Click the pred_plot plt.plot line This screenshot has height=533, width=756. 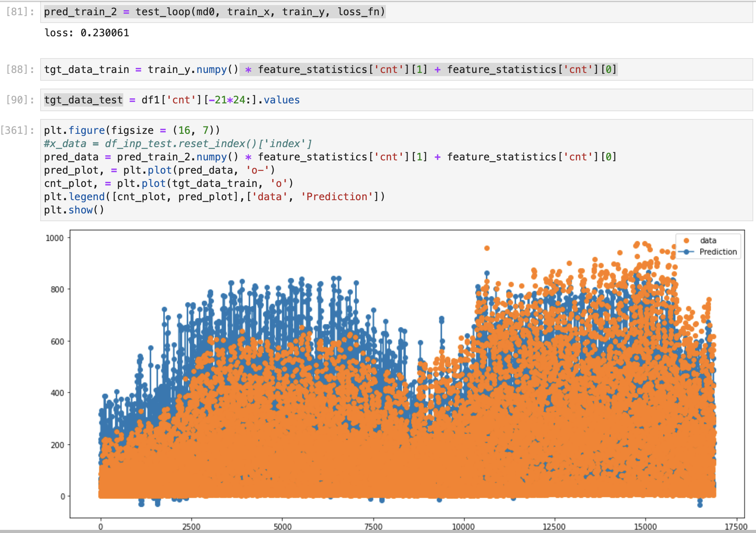160,170
